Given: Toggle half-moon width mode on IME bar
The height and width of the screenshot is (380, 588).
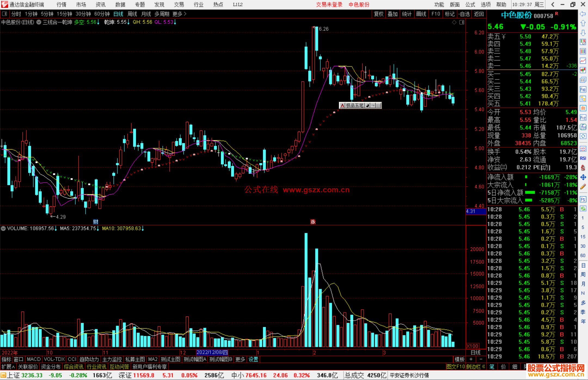Looking at the screenshot, I should click(x=367, y=105).
